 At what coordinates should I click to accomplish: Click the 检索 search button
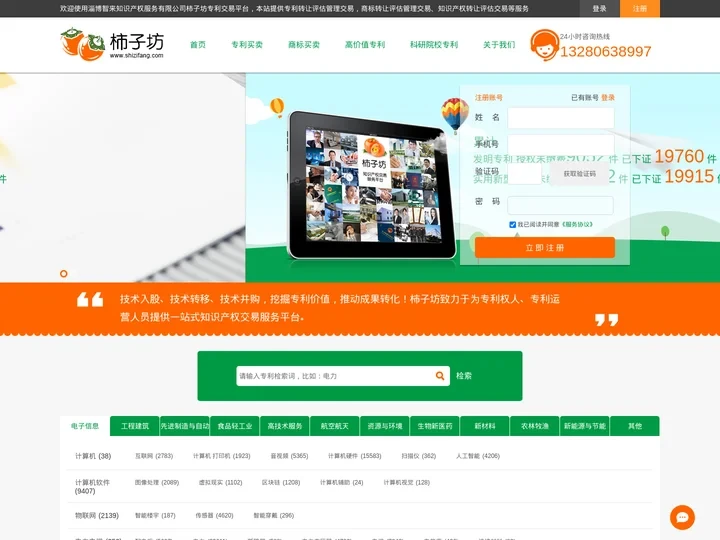point(464,376)
